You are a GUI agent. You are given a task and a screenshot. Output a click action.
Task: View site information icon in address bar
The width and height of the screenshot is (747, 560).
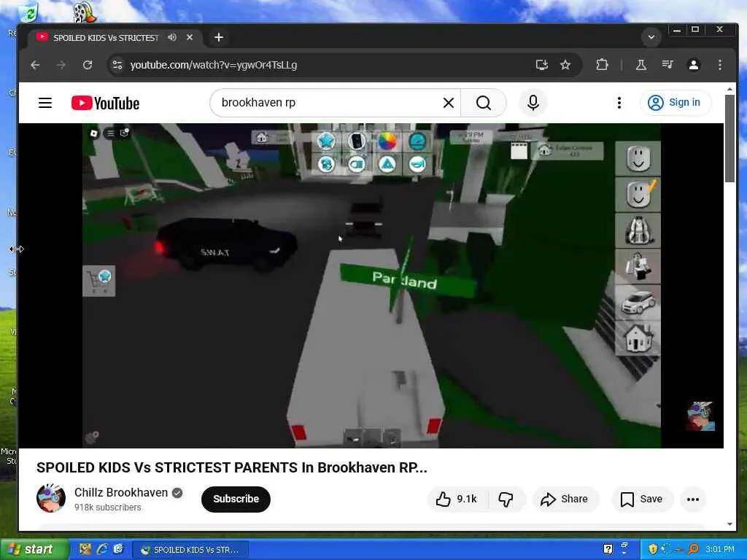(117, 65)
